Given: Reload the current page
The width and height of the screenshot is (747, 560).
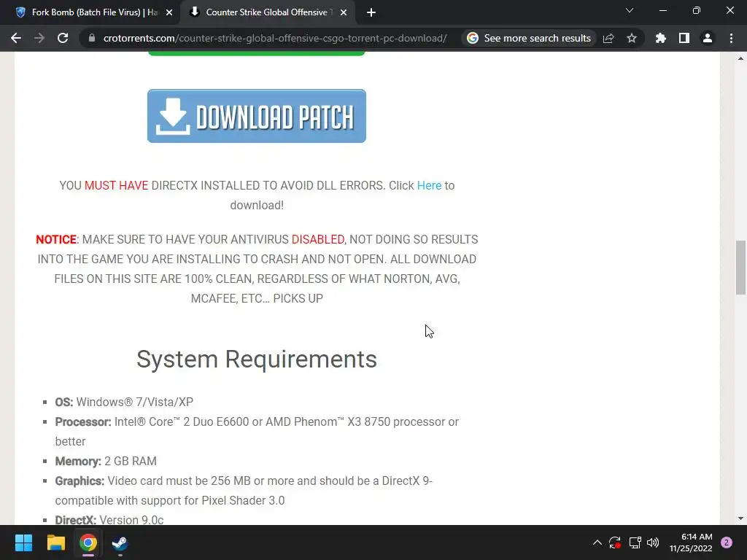Looking at the screenshot, I should coord(63,38).
